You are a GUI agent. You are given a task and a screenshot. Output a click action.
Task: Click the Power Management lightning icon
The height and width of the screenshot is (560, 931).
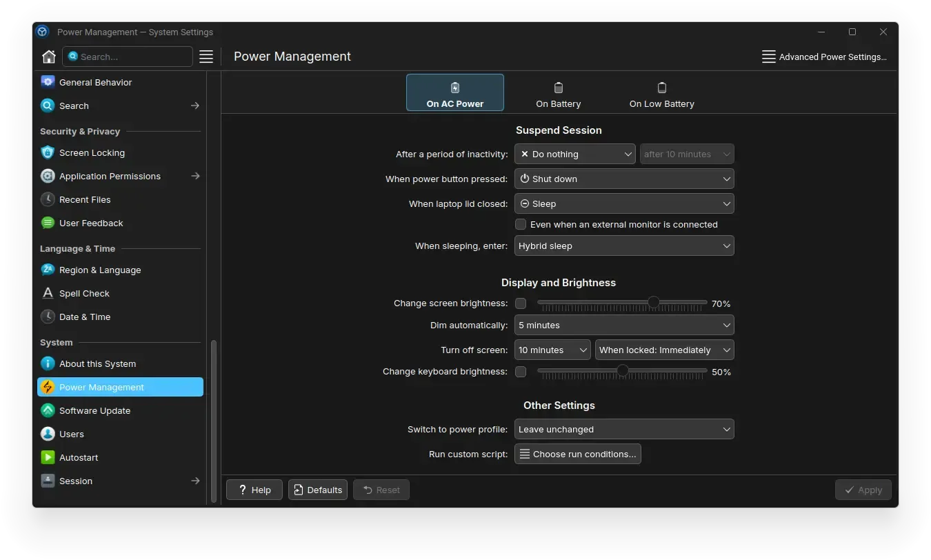pyautogui.click(x=48, y=387)
